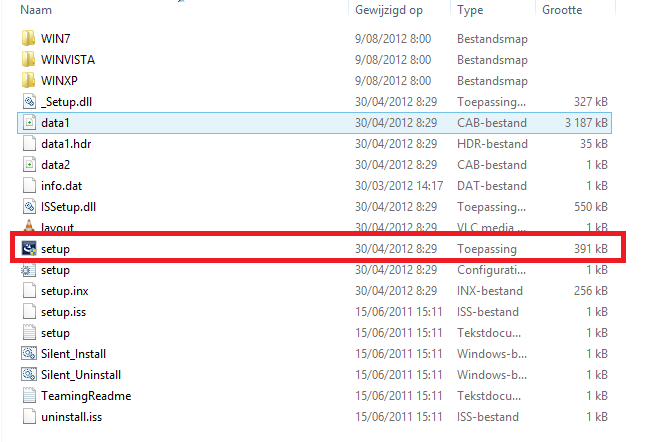Click ISS-bestand type of uninstall.iss

click(x=488, y=417)
